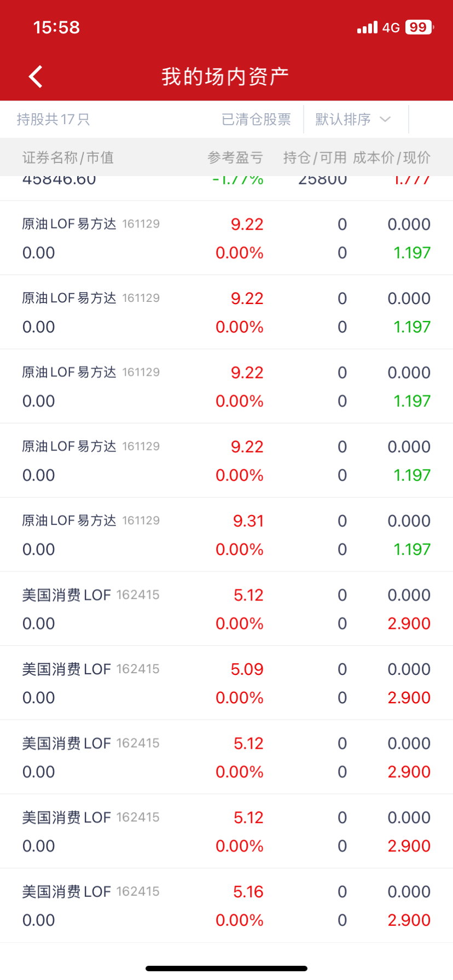Tap the 持股共17只 holdings count label
The image size is (453, 980).
coord(54,119)
